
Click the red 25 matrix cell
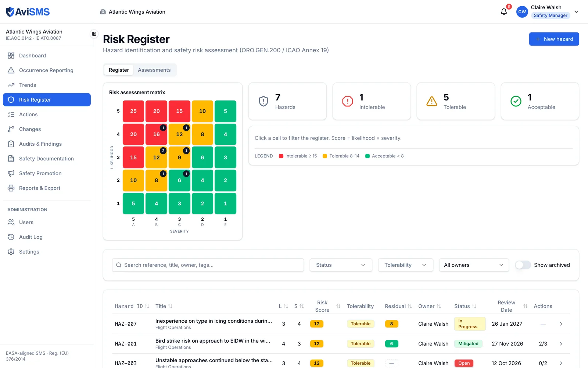(133, 111)
